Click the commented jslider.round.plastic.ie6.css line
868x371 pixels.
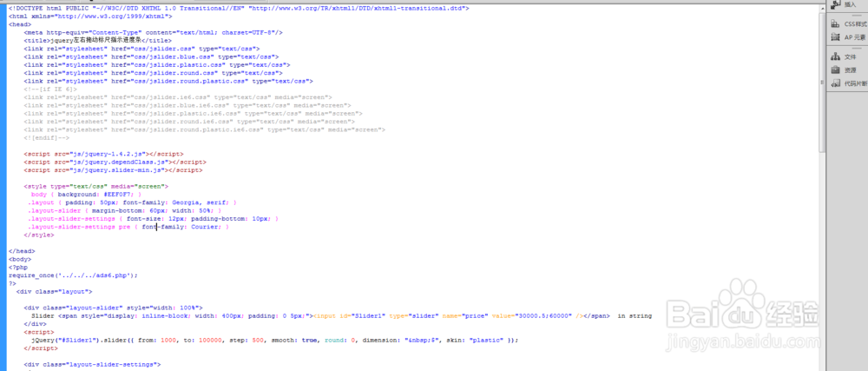click(204, 129)
